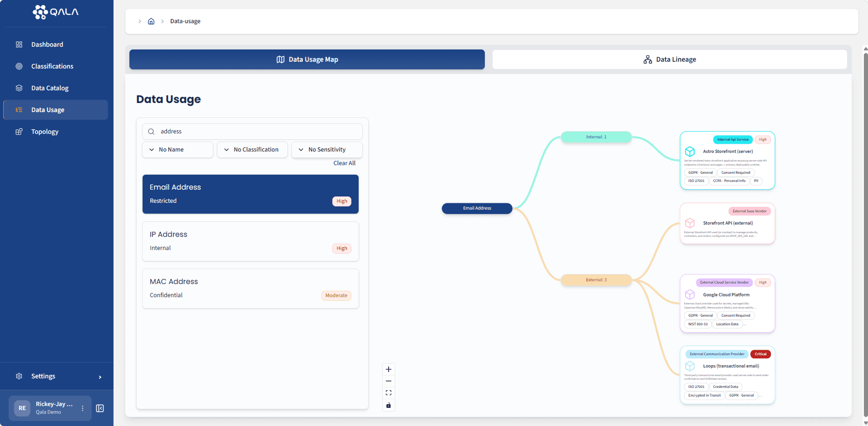Screen dimensions: 868x426
Task: Click the Critical badge on Loops
Action: click(760, 354)
